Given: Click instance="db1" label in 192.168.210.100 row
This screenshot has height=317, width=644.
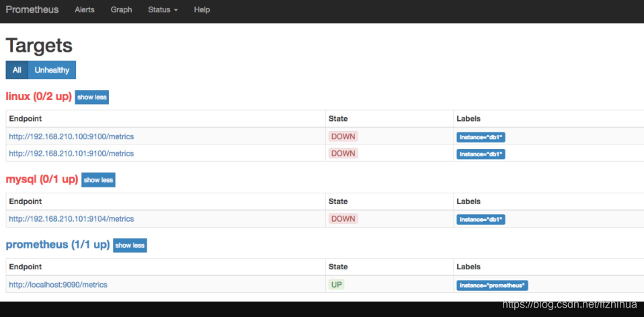Looking at the screenshot, I should 481,138.
